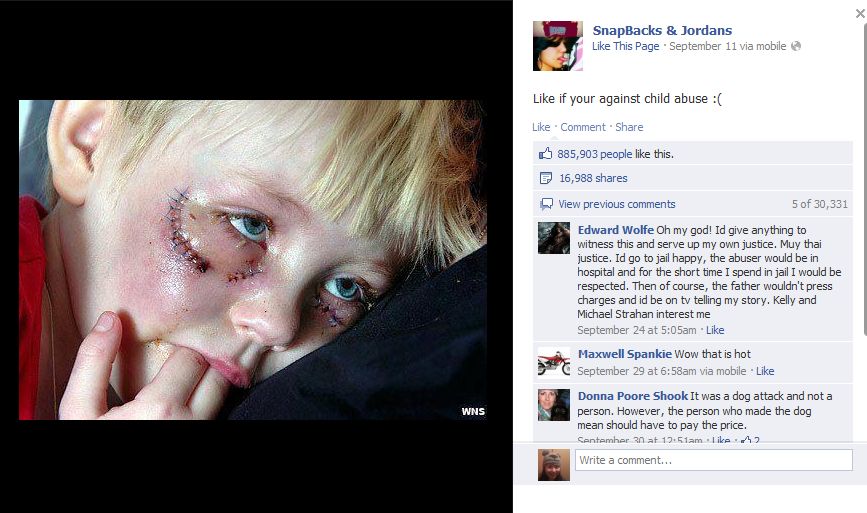Click the thumbs-up likes icon

546,154
